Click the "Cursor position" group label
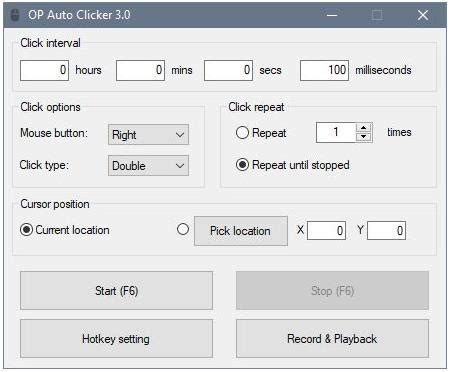The height and width of the screenshot is (372, 451). (55, 204)
